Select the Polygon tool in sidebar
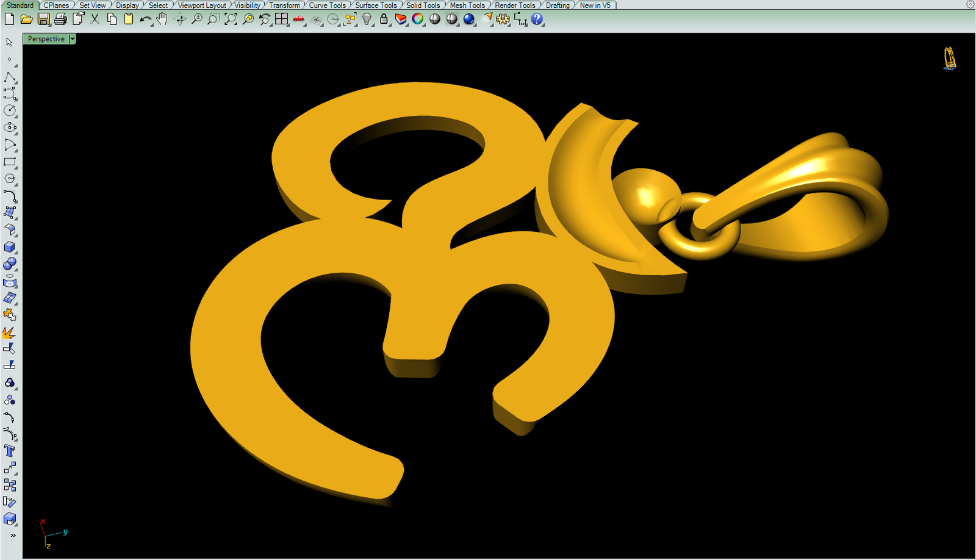Viewport: 976px width, 560px height. pyautogui.click(x=9, y=179)
